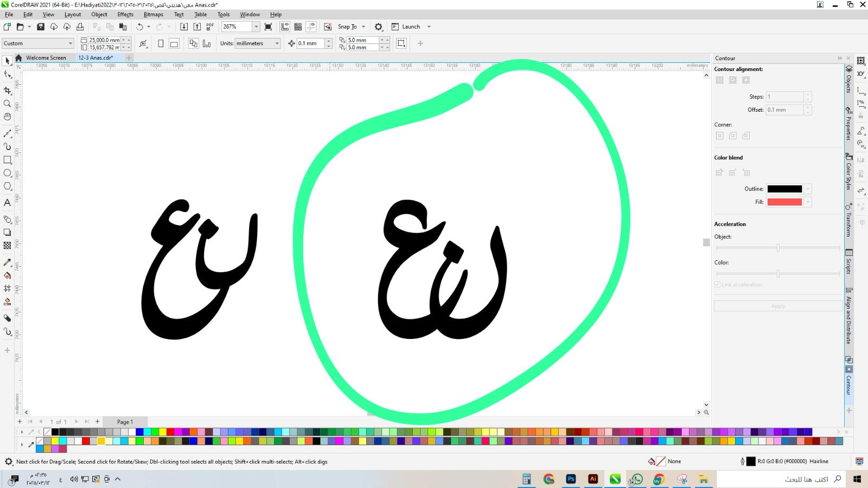Click the Publish to PDF icon
The height and width of the screenshot is (488, 868).
[x=210, y=27]
